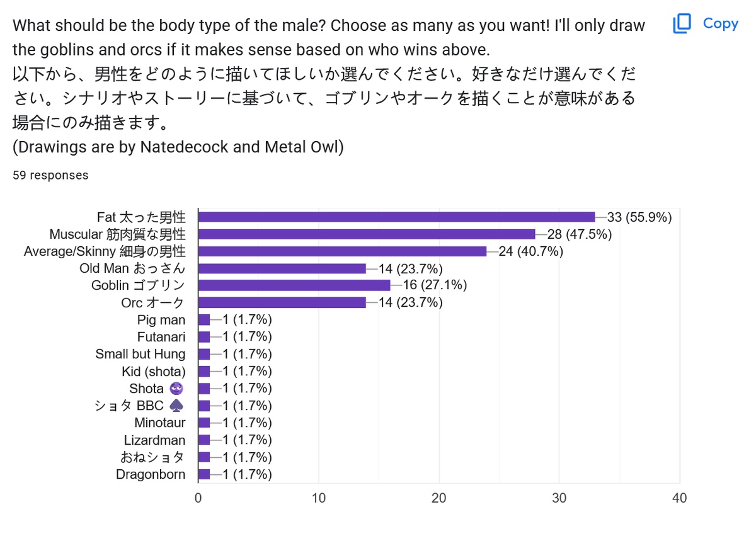756x536 pixels.
Task: Select the small Lizardman bar
Action: 204,440
